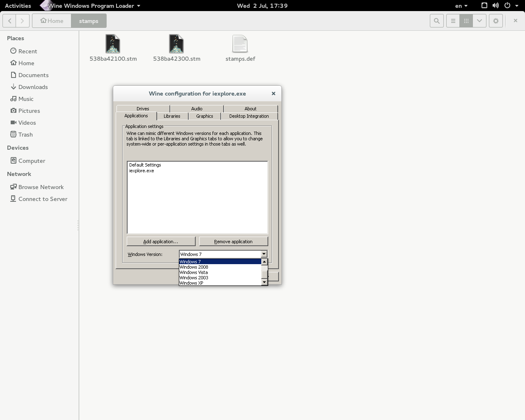
Task: Switch to the Applications tab
Action: (136, 116)
